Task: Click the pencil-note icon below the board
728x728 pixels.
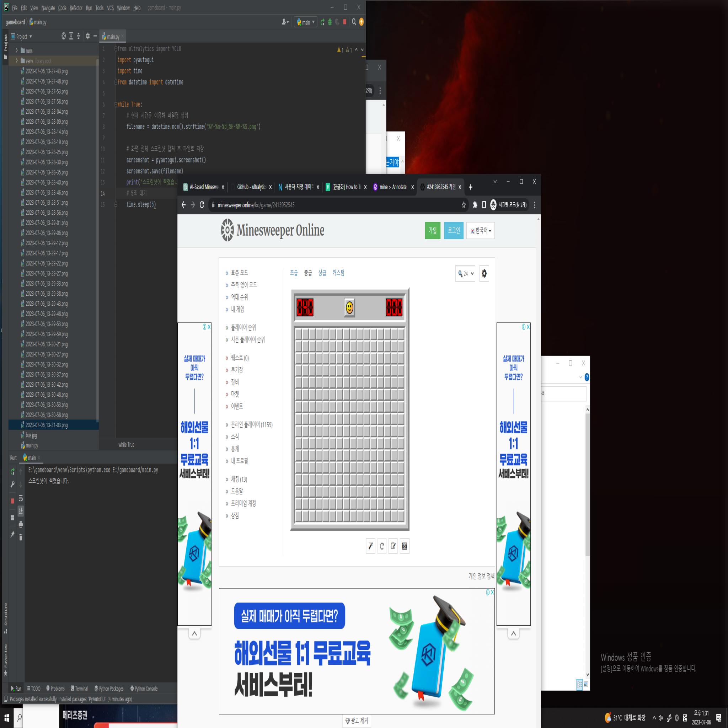Action: (x=393, y=546)
